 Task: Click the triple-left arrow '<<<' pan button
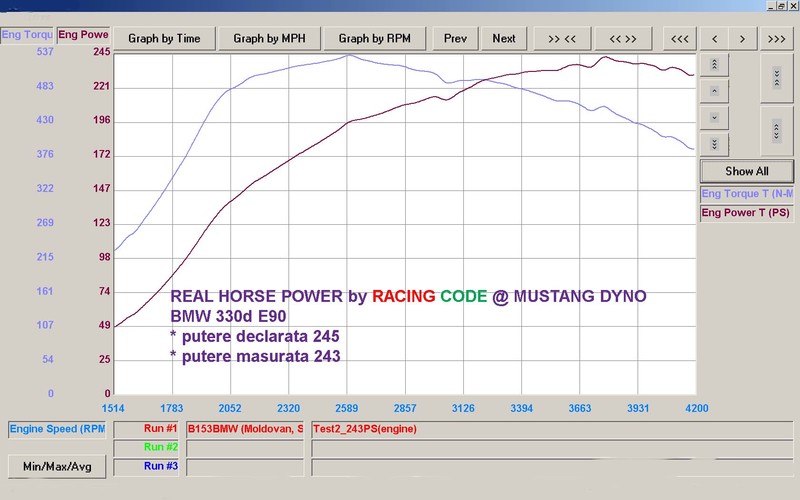(x=680, y=39)
